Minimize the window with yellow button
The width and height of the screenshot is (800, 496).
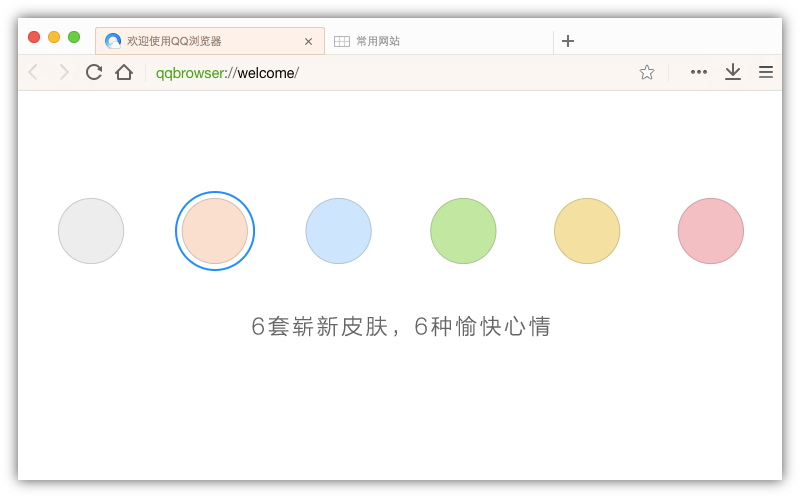(54, 37)
